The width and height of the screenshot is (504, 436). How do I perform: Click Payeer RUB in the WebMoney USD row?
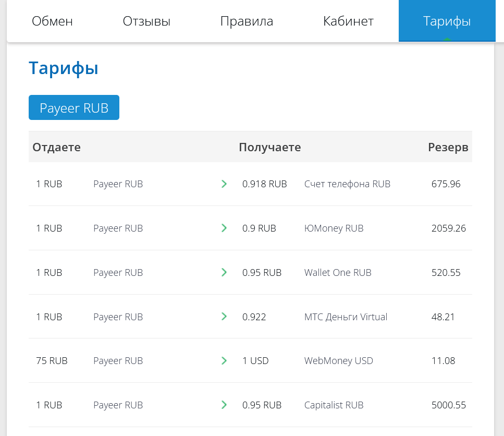(x=118, y=361)
